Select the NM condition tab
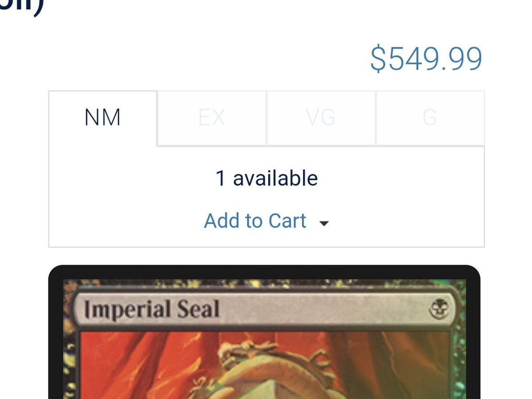 (102, 118)
